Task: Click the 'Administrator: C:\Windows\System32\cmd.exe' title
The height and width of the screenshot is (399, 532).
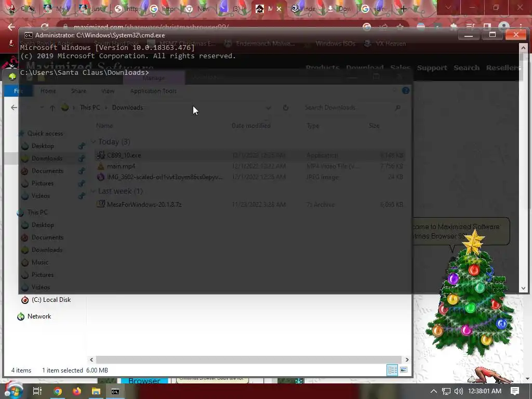Action: pyautogui.click(x=100, y=35)
